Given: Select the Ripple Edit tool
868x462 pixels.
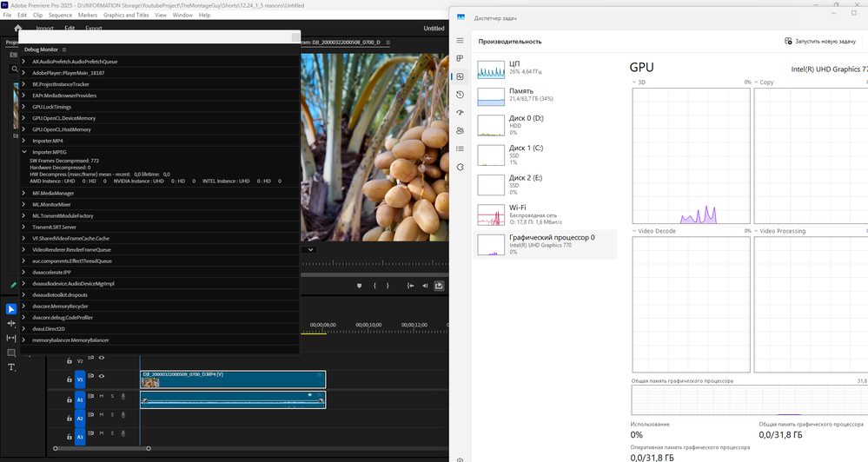Looking at the screenshot, I should tap(12, 339).
